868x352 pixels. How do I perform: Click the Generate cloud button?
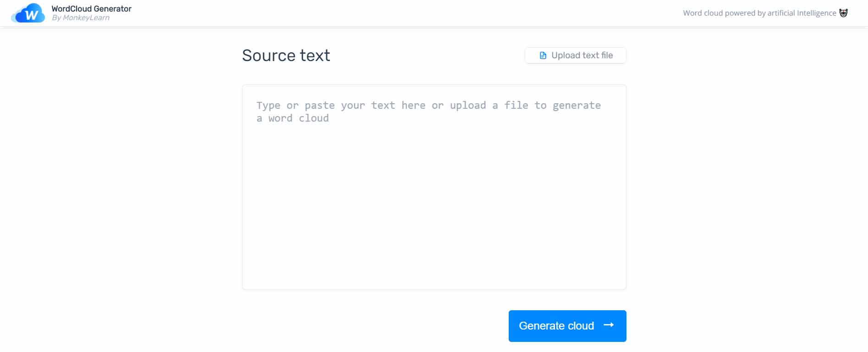point(567,326)
